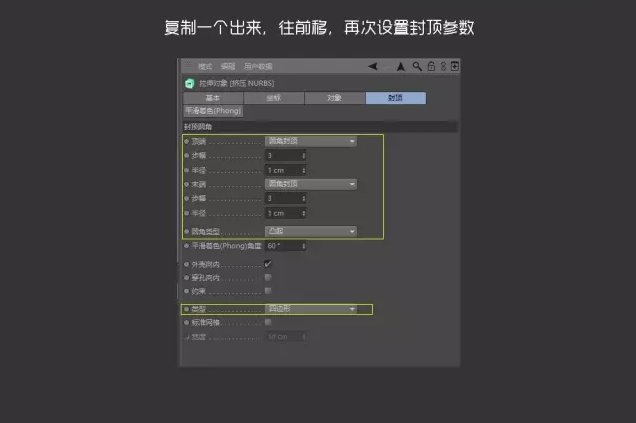Click the keyframe dot beside 外壳向内

(187, 264)
